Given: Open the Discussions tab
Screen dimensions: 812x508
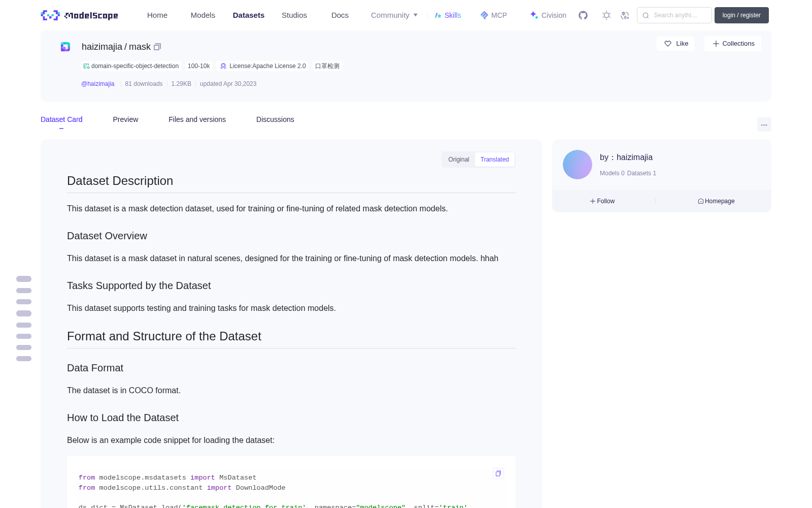Looking at the screenshot, I should (275, 119).
